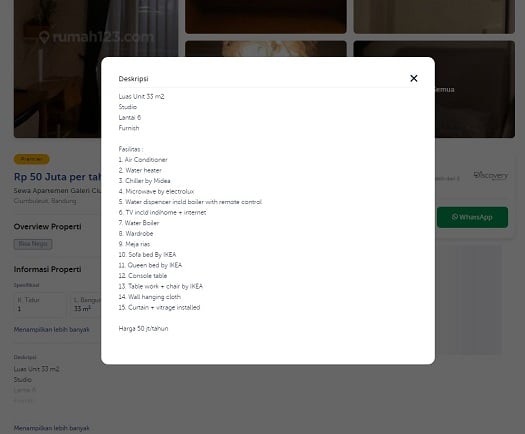This screenshot has width=525, height=434.
Task: Expand description via bottom Menampilkan lebih banyak
Action: [52, 428]
